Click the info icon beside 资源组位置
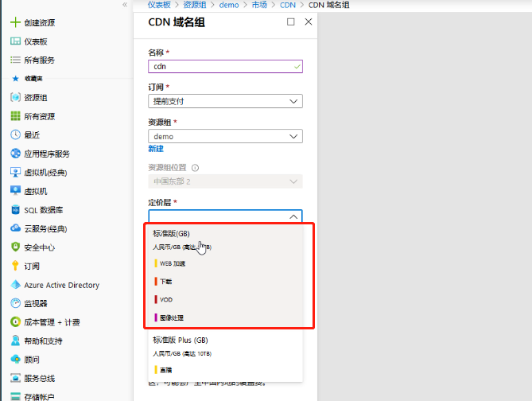The width and height of the screenshot is (532, 401). pos(195,168)
